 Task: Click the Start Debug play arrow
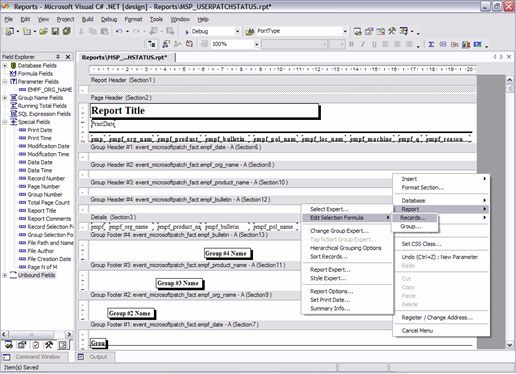(187, 32)
